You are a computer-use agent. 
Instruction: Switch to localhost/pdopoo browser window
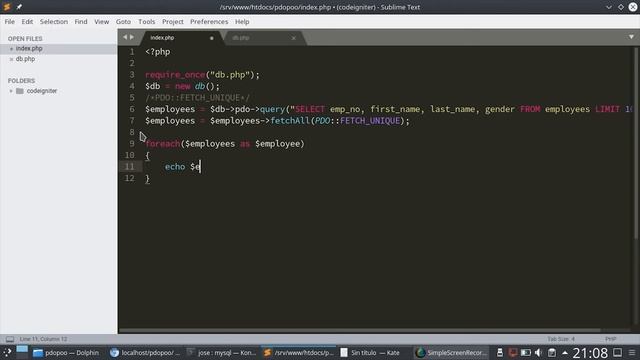tap(145, 353)
